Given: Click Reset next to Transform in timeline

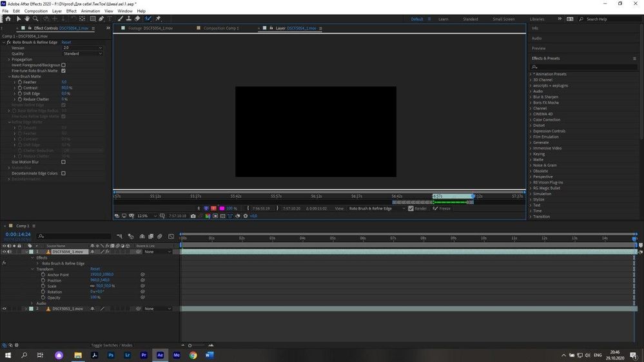Looking at the screenshot, I should click(95, 269).
